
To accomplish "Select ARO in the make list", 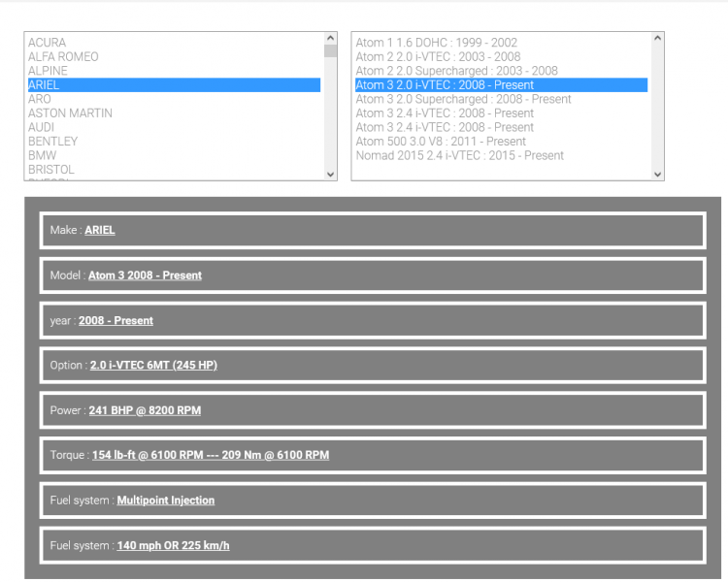I will click(x=174, y=99).
